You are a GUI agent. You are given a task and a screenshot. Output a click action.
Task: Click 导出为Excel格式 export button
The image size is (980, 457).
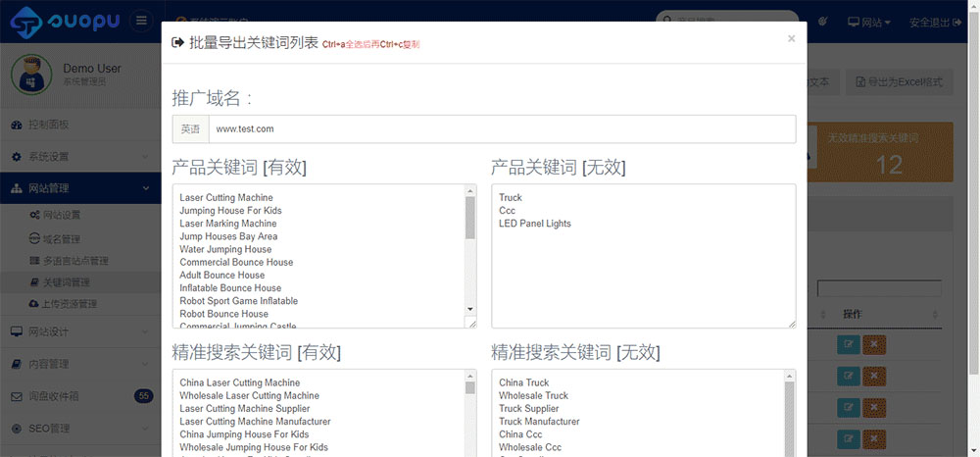[x=900, y=82]
